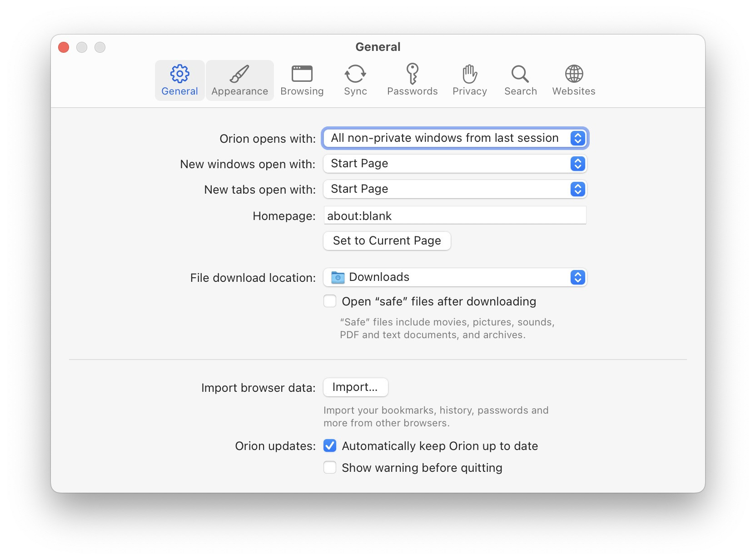The width and height of the screenshot is (756, 560).
Task: Click the 'Import browser data:' label
Action: [259, 388]
